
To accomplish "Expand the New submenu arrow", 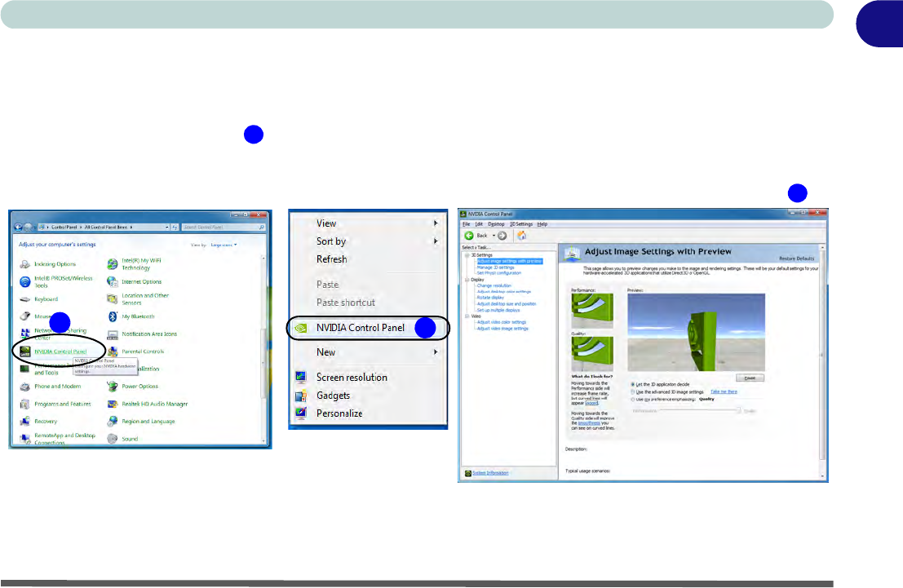I will click(x=436, y=352).
